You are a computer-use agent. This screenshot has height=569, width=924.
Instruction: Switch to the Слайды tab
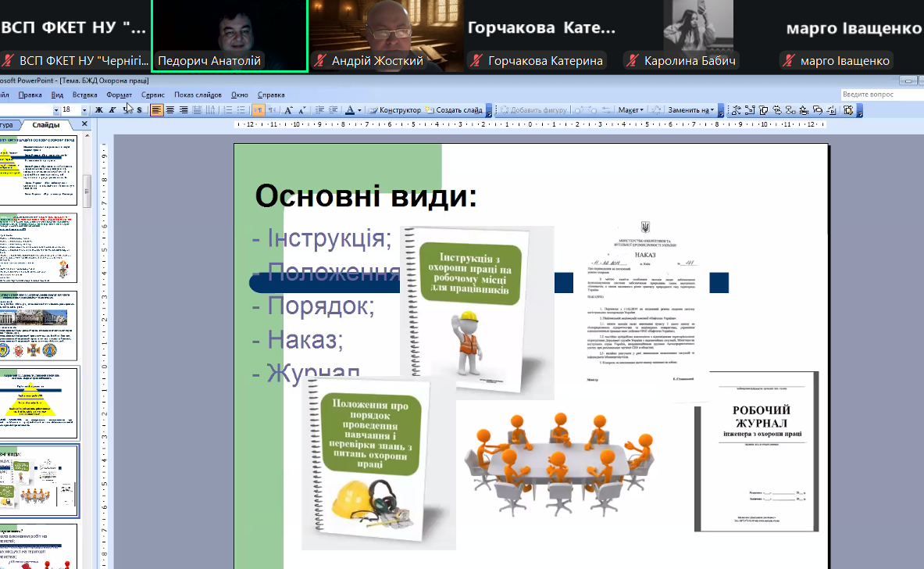(x=47, y=125)
